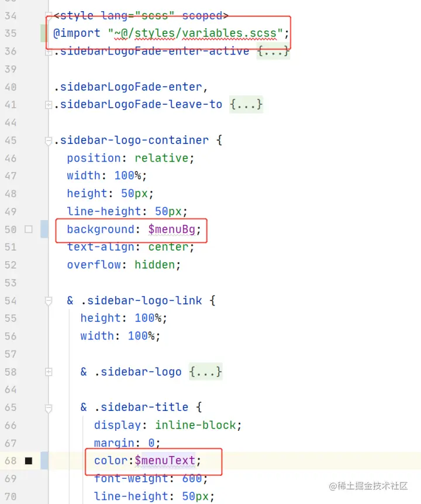
Task: Click the blue change marker beside line 68
Action: (44, 461)
